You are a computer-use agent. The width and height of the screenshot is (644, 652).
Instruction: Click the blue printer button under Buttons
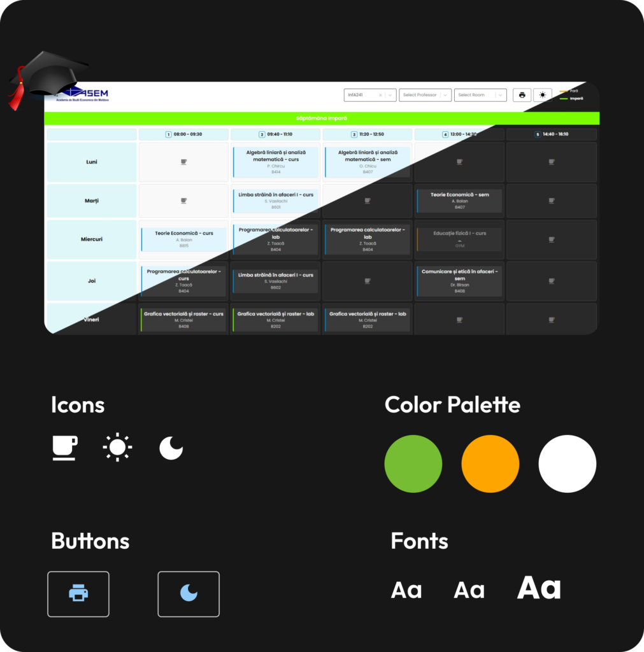[78, 594]
